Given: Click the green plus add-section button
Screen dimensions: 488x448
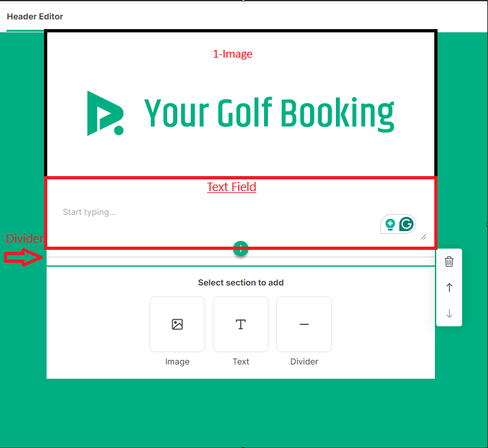Looking at the screenshot, I should point(241,249).
